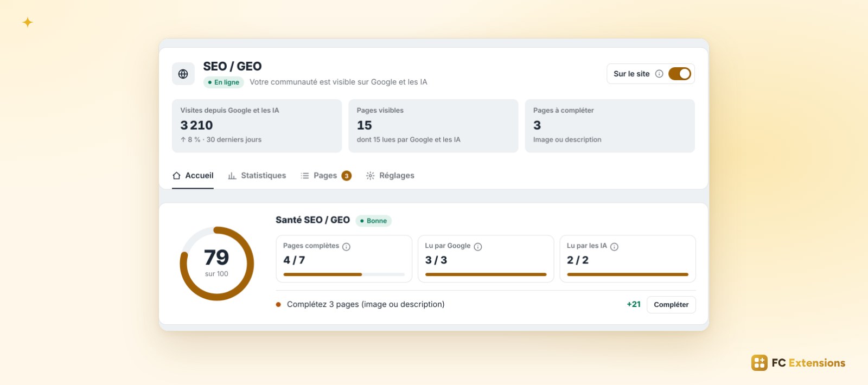Click the SEO / GEO page title

232,66
